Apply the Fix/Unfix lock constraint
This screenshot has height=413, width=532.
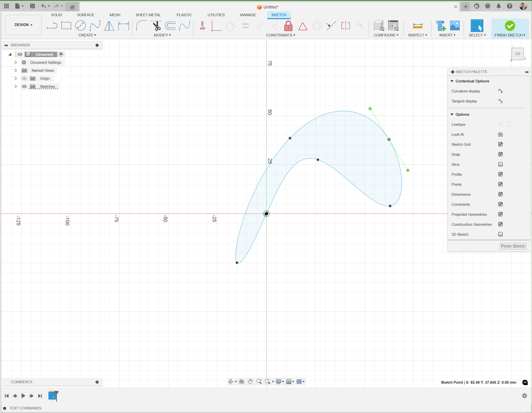coord(288,26)
